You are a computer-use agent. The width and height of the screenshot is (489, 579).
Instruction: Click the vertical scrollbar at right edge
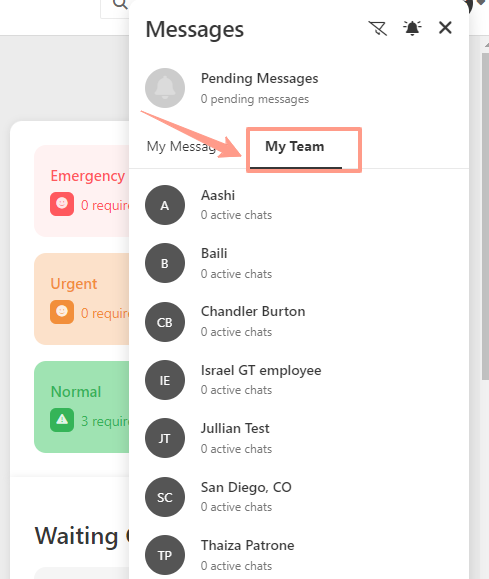485,216
